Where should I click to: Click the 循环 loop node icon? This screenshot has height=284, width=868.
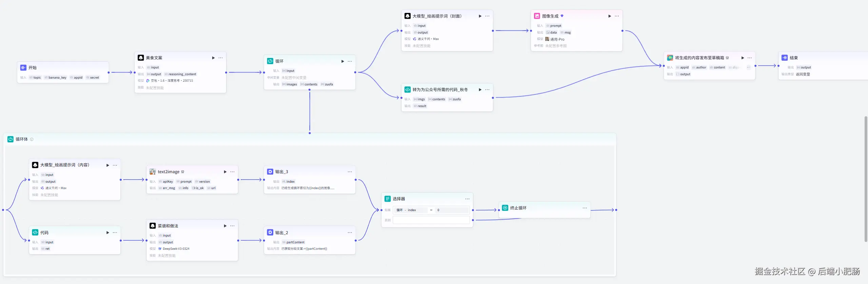pos(270,61)
